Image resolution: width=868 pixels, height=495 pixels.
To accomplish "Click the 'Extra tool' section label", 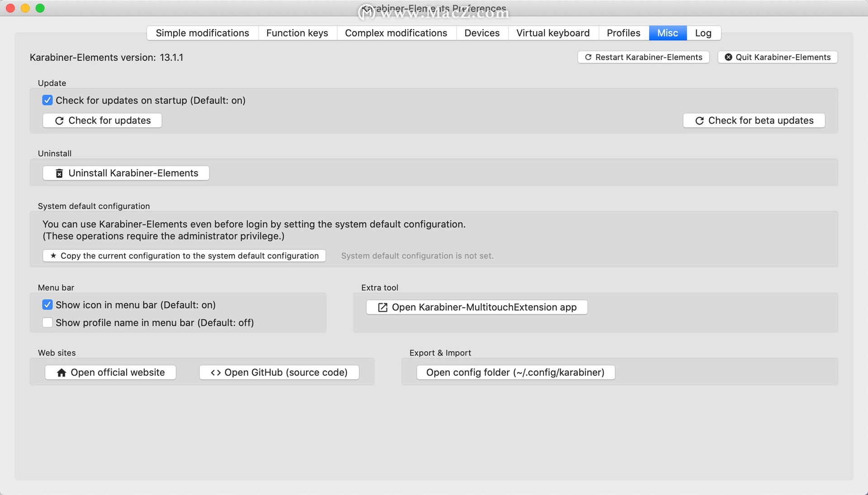I will (380, 288).
